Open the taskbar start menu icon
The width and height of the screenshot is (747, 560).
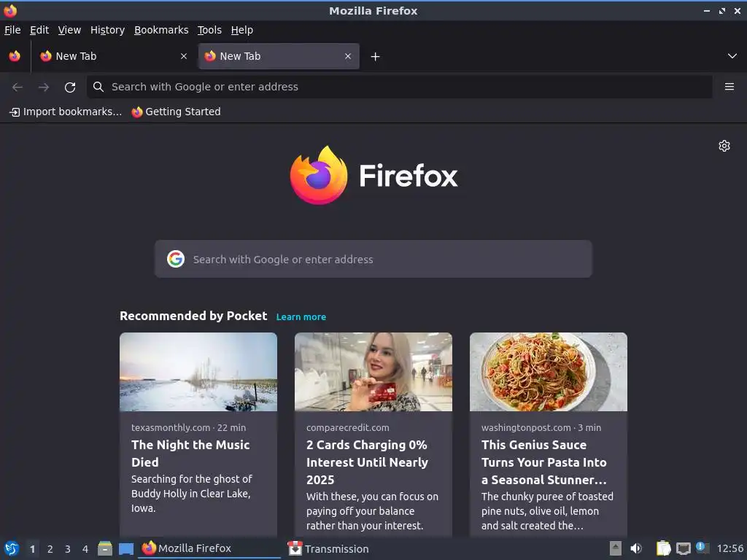(12, 548)
